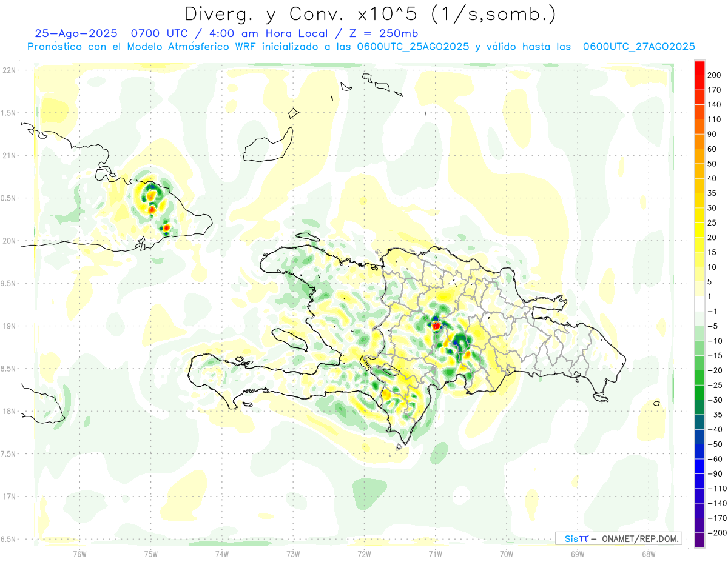Click the title 'Diverg. y Conv. x10^5 (1/s,somb.)'
The width and height of the screenshot is (728, 562).
pyautogui.click(x=371, y=14)
